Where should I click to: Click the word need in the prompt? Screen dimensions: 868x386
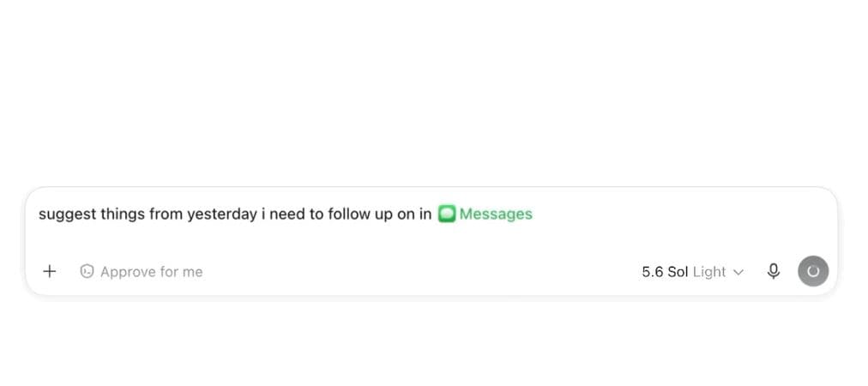287,214
